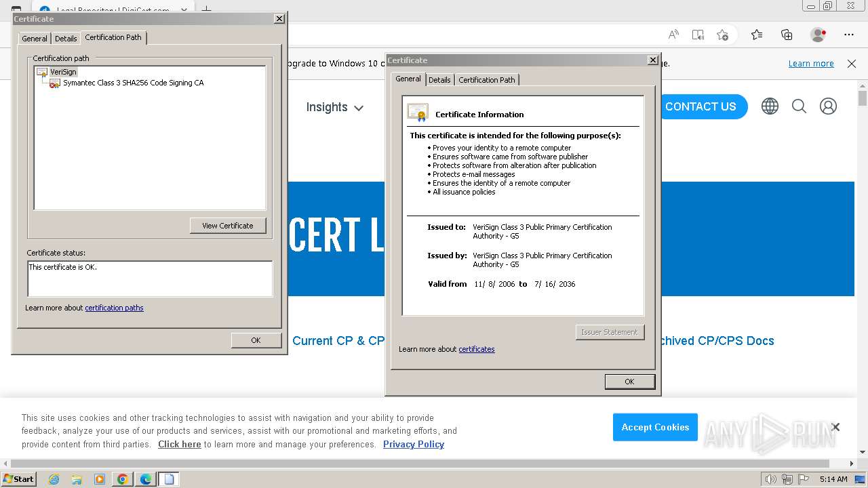Open Privacy Policy link in cookie banner
This screenshot has height=488, width=868.
[x=414, y=445]
